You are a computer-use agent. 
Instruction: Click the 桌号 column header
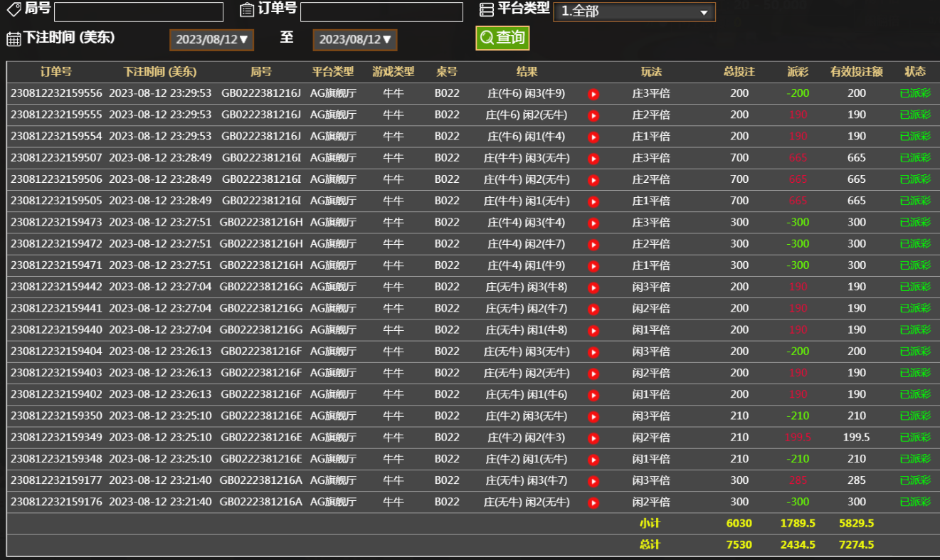[447, 72]
